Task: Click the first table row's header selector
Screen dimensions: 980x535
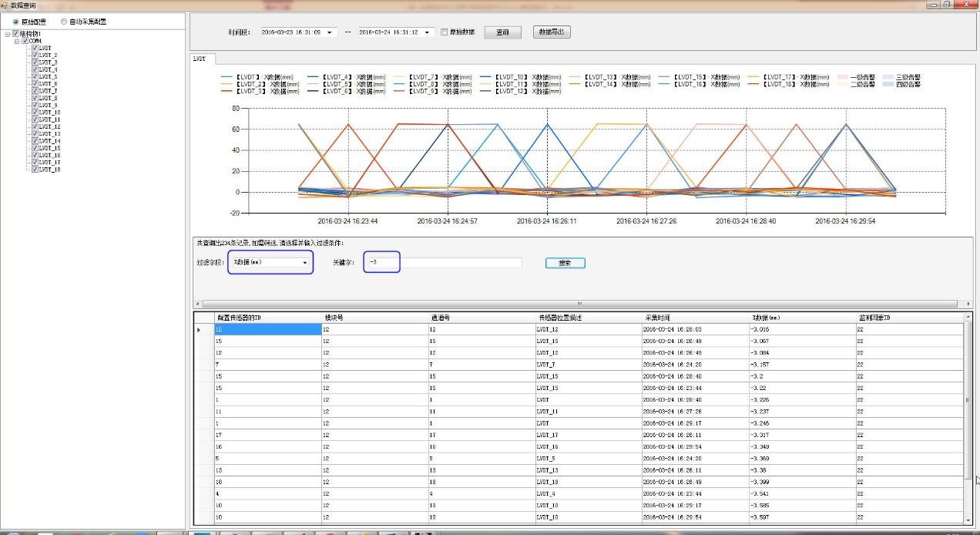Action: click(x=204, y=329)
